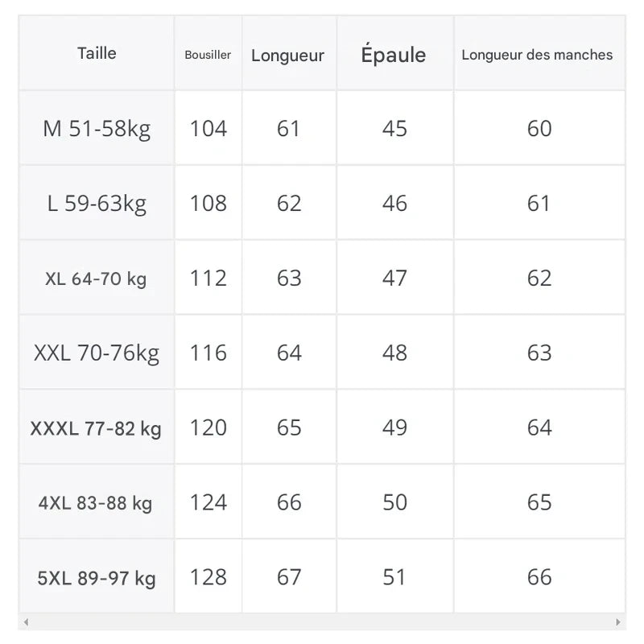Viewport: 644px width, 644px height.
Task: Click the 104 value in the M row
Action: pyautogui.click(x=208, y=129)
